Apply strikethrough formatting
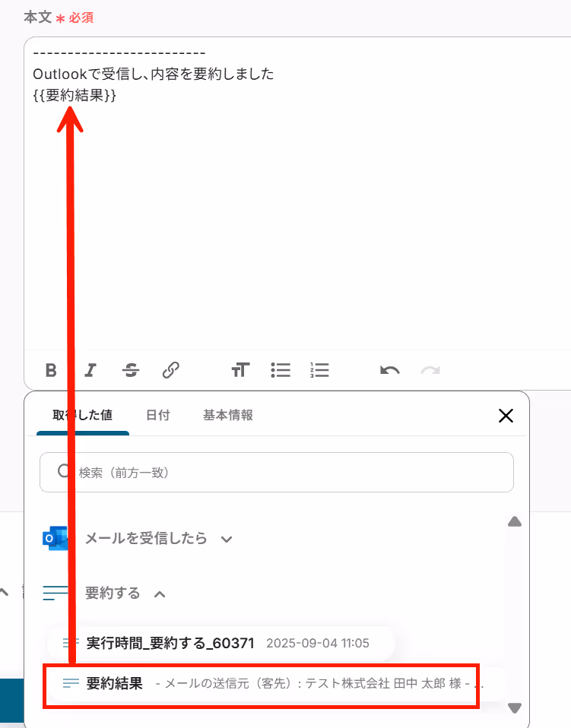Screen dimensions: 571x728 [131, 370]
